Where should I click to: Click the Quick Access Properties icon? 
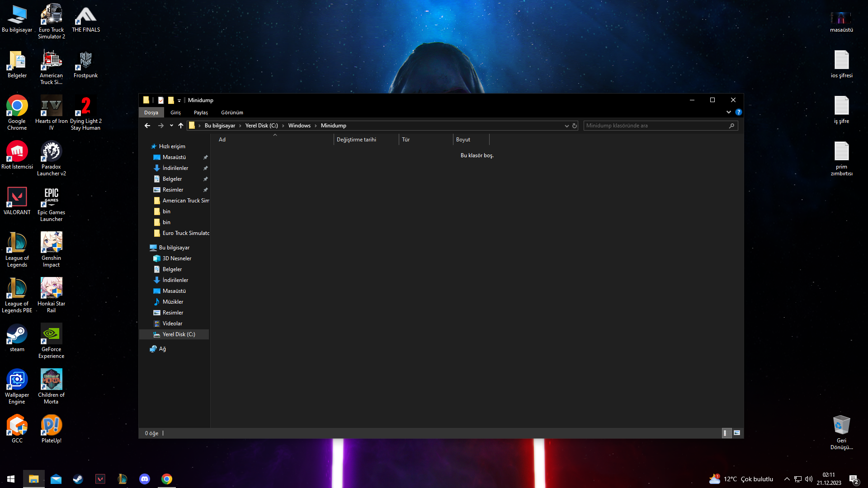(x=161, y=100)
